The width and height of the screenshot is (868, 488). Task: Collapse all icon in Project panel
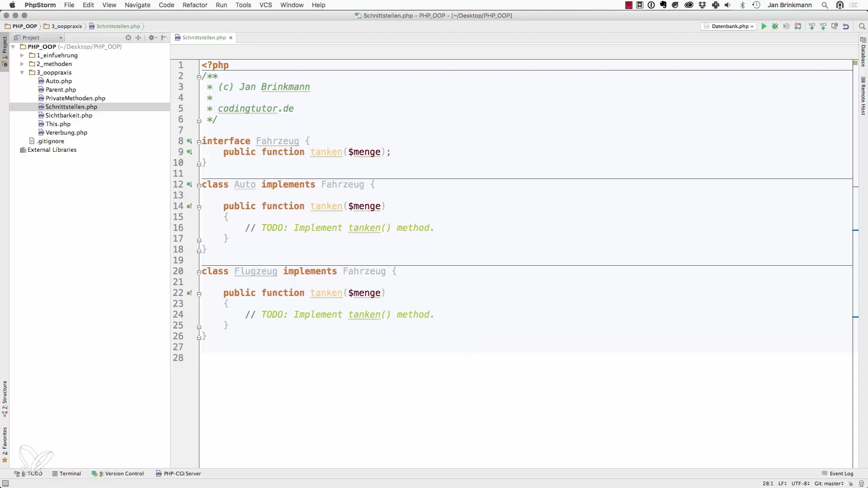point(138,38)
